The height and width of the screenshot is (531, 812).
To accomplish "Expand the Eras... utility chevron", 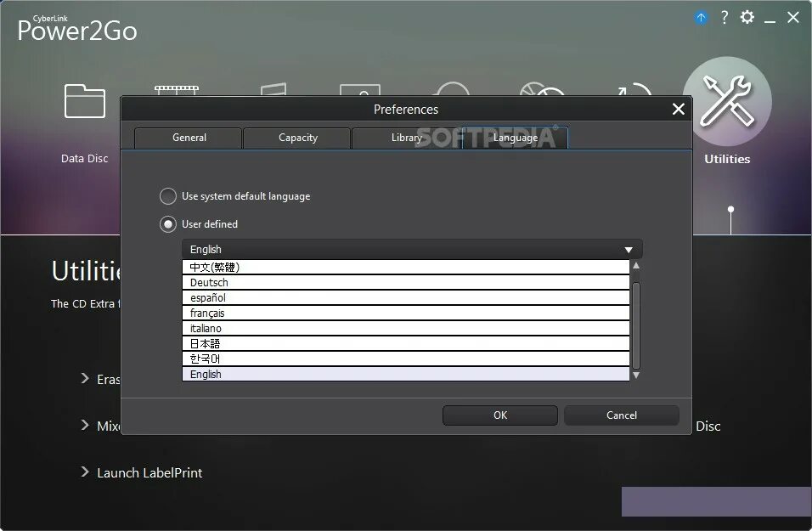I will pyautogui.click(x=85, y=379).
